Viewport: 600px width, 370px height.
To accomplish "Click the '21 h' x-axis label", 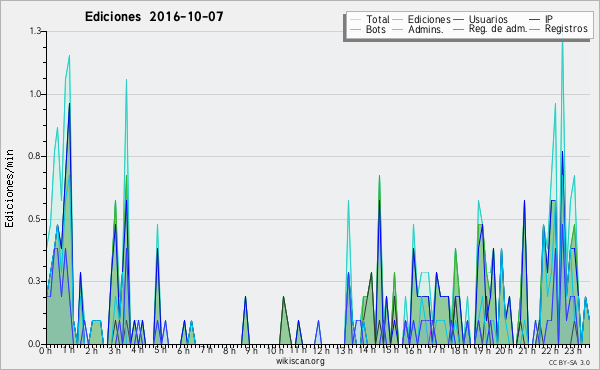I will [528, 351].
